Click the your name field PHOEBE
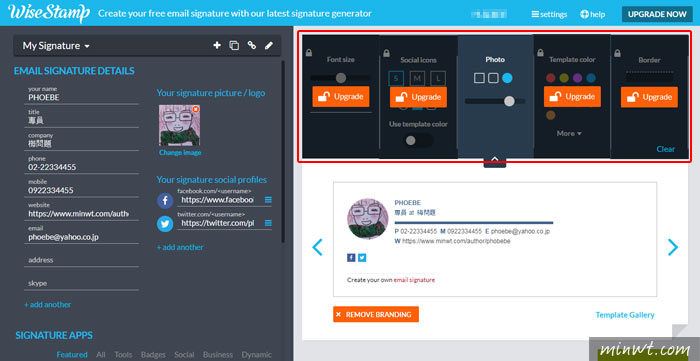The width and height of the screenshot is (700, 361). (82, 97)
